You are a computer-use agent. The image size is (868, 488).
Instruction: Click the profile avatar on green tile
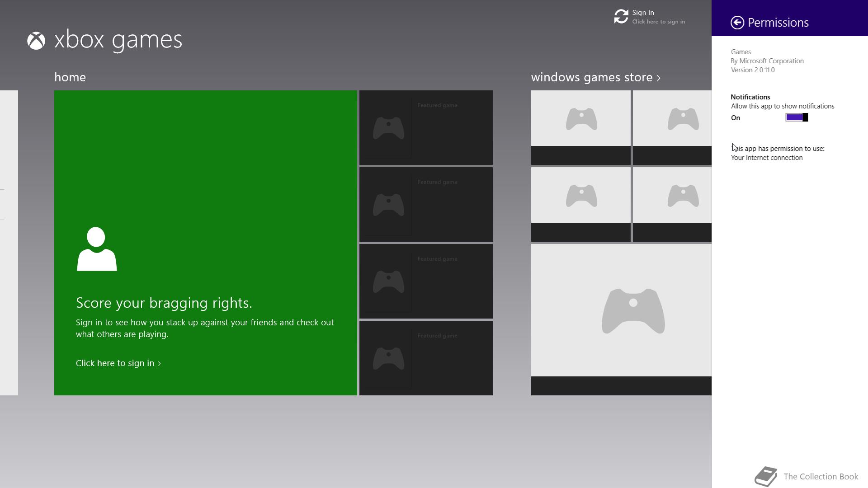[97, 249]
